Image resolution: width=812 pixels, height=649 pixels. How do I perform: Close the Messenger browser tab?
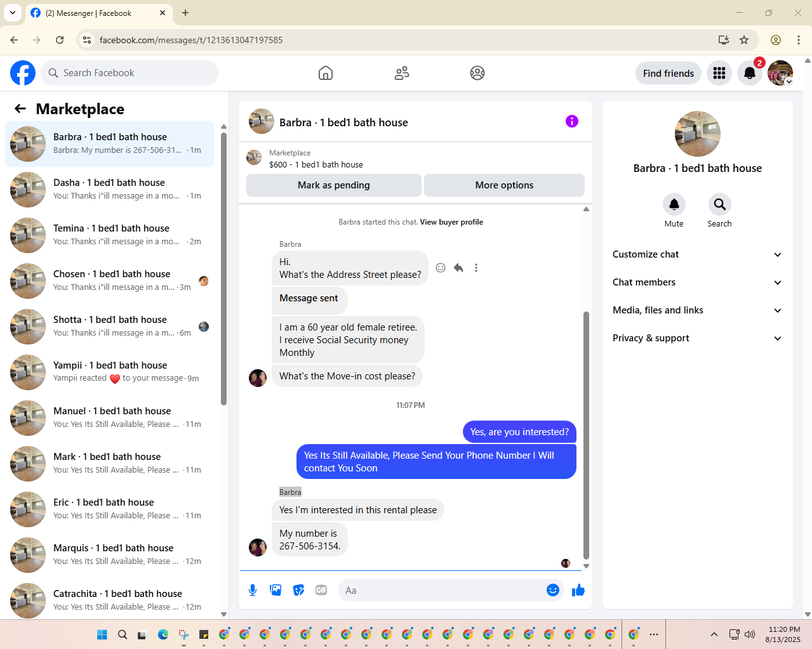coord(163,13)
